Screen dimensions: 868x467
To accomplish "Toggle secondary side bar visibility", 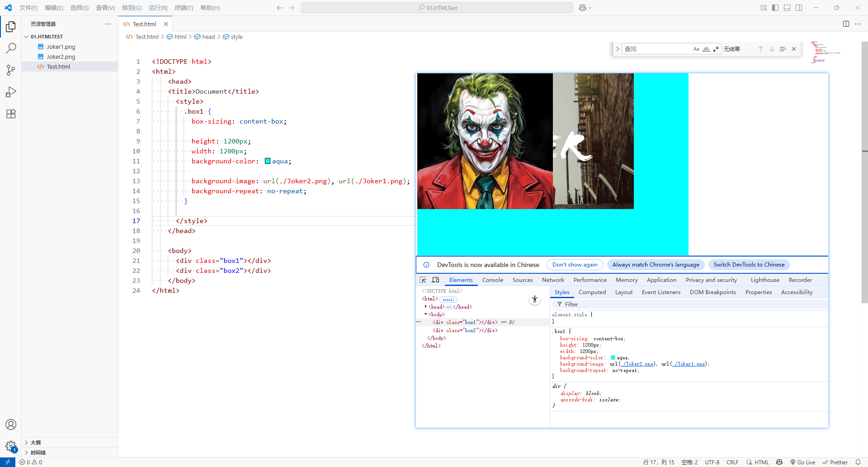I will [x=799, y=8].
